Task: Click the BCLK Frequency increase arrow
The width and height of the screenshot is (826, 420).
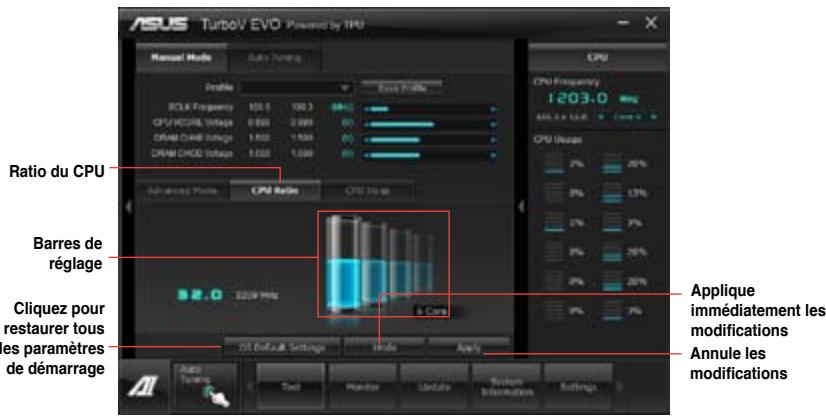Action: (x=494, y=109)
